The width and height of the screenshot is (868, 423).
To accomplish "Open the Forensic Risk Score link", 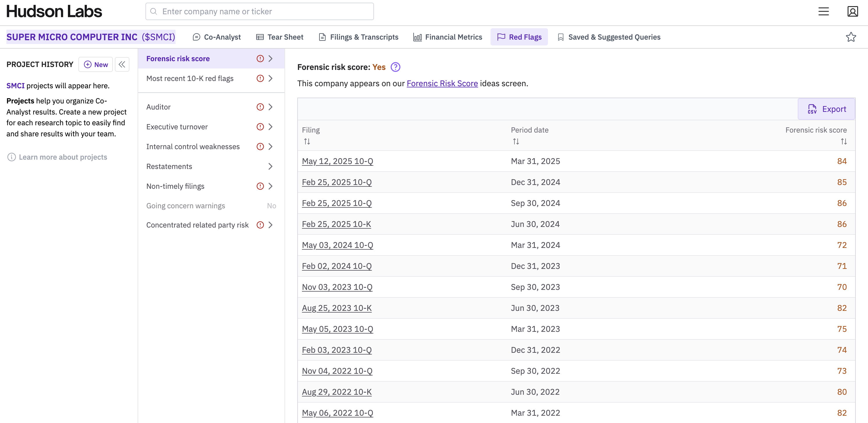I will coord(442,84).
